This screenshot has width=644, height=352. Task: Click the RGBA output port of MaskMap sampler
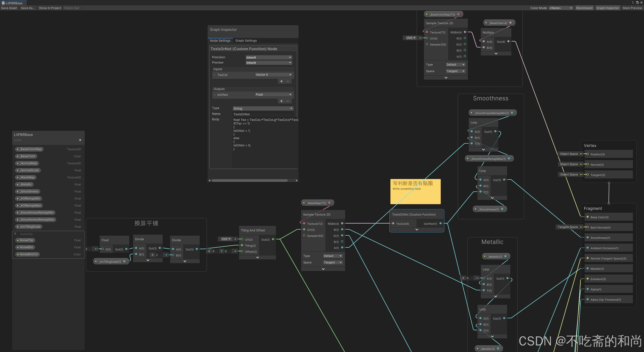click(342, 223)
